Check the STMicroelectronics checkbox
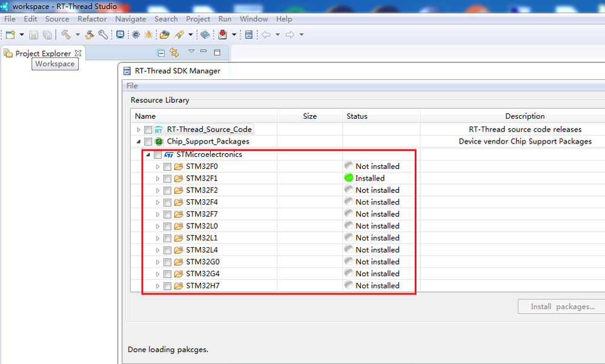Image resolution: width=605 pixels, height=364 pixels. 157,155
